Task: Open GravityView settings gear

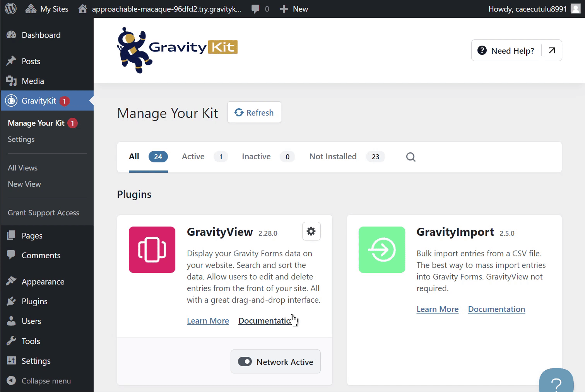Action: click(311, 231)
